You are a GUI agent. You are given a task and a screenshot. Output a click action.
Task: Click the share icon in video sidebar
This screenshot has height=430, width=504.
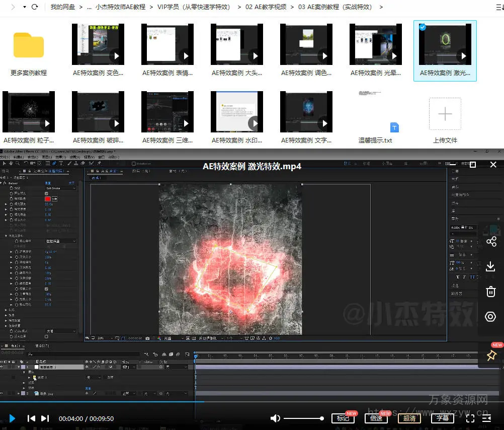point(490,242)
